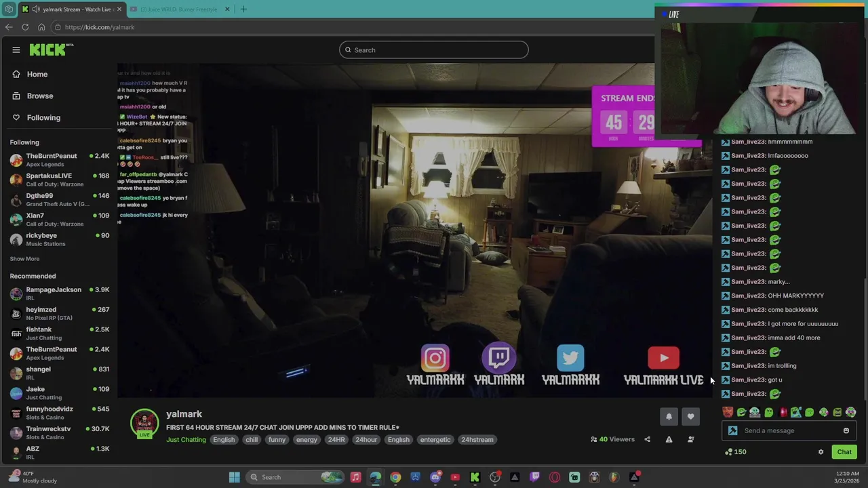
Task: Report stream via warning triangle icon
Action: (669, 439)
